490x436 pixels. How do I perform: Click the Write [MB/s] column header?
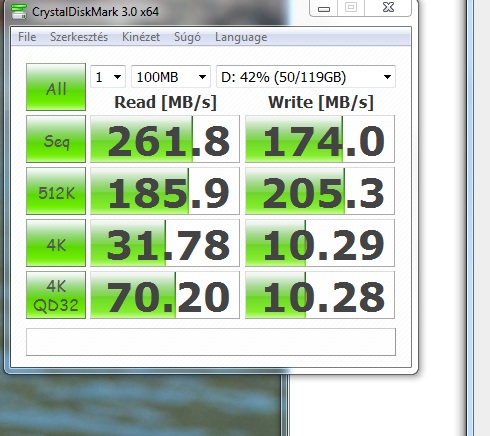[x=321, y=102]
